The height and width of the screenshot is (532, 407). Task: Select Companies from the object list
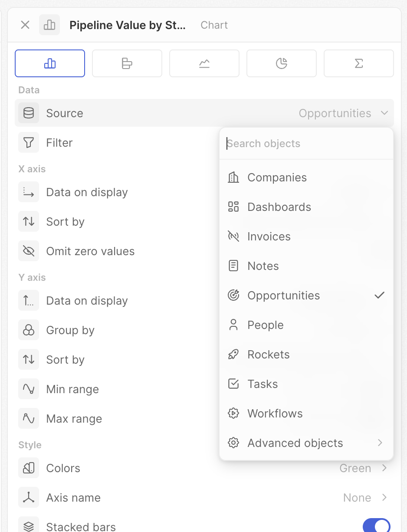(x=277, y=177)
